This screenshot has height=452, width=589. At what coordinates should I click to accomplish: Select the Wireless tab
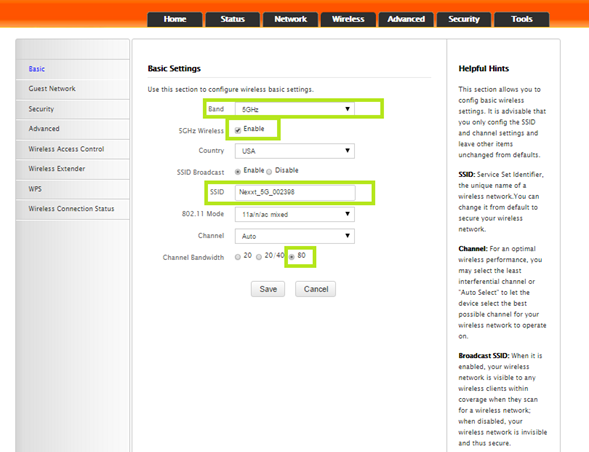pyautogui.click(x=348, y=19)
